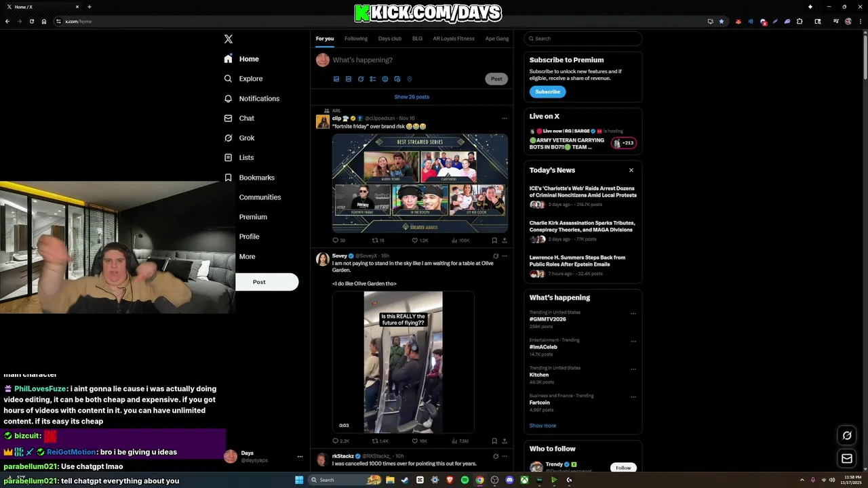
Task: Switch to the BLG tab
Action: [x=417, y=39]
